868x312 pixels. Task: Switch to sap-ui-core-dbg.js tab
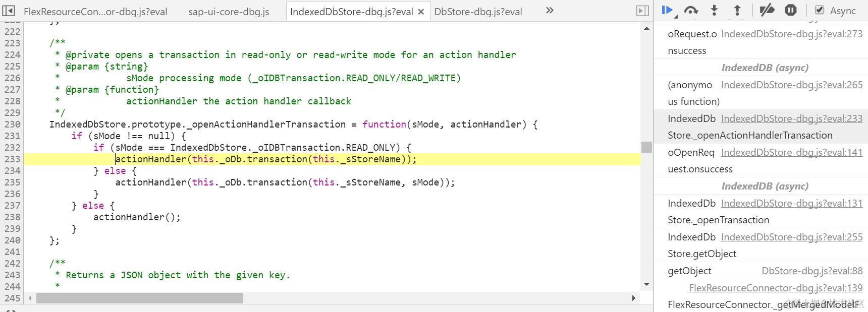[x=229, y=11]
